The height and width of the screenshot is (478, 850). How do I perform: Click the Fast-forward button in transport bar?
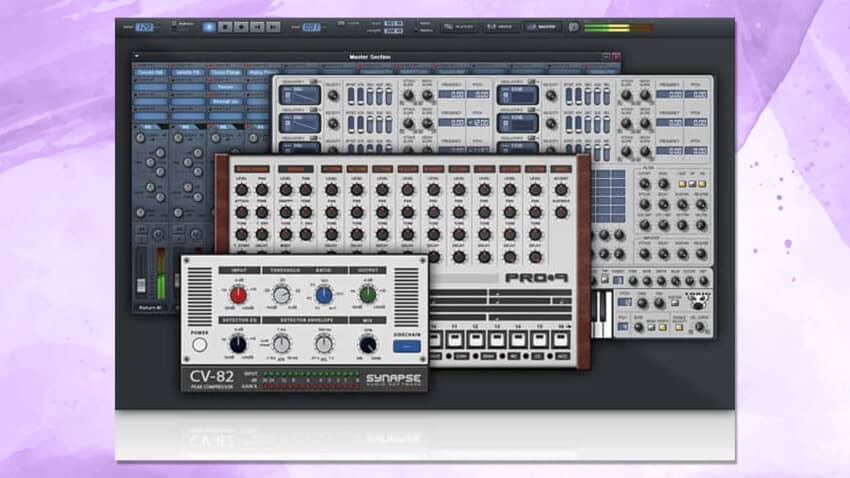tap(273, 27)
